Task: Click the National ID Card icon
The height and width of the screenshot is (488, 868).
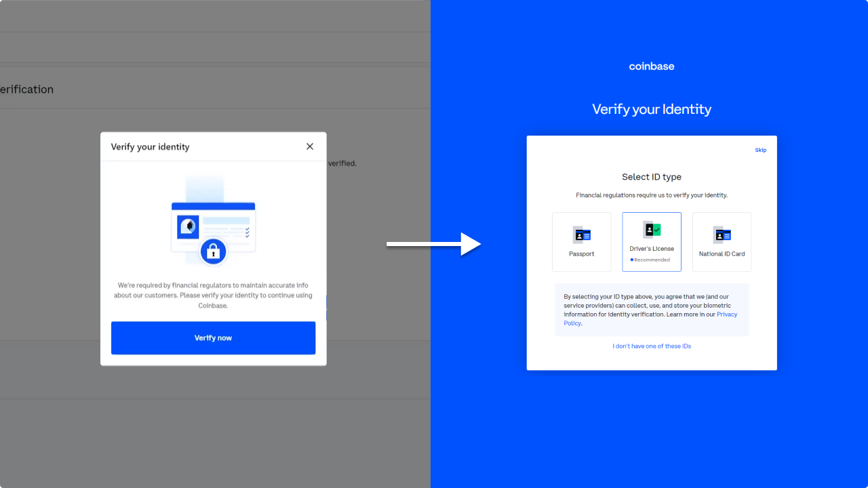Action: click(x=722, y=235)
